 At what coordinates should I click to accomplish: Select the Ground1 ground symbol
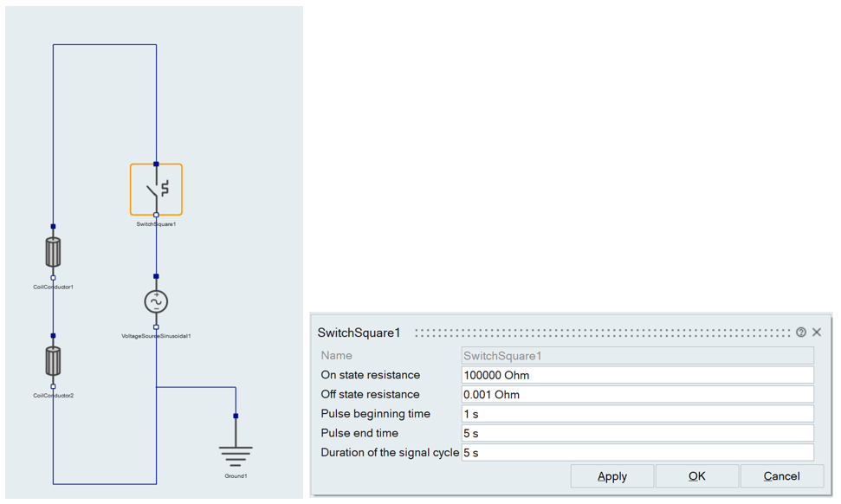click(x=236, y=455)
